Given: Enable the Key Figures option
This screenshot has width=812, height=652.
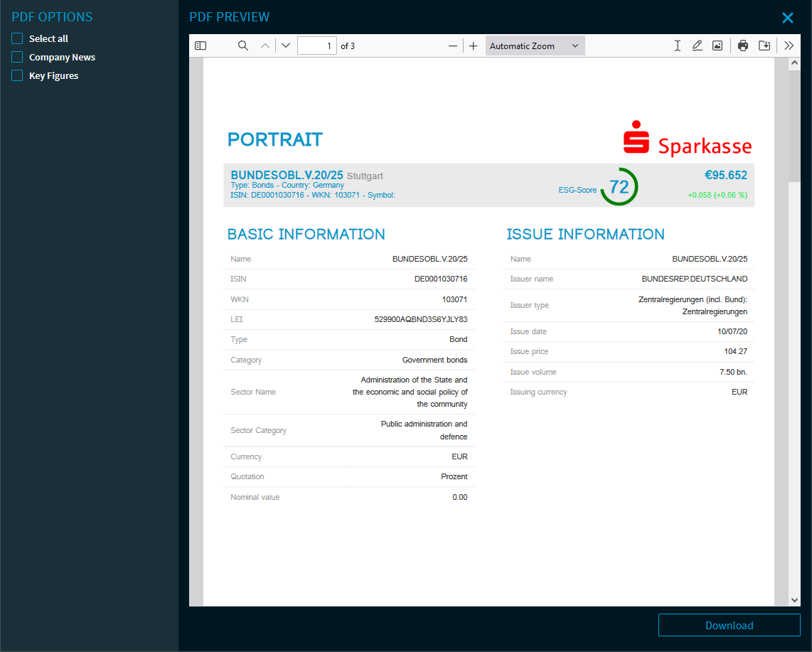Looking at the screenshot, I should point(17,75).
